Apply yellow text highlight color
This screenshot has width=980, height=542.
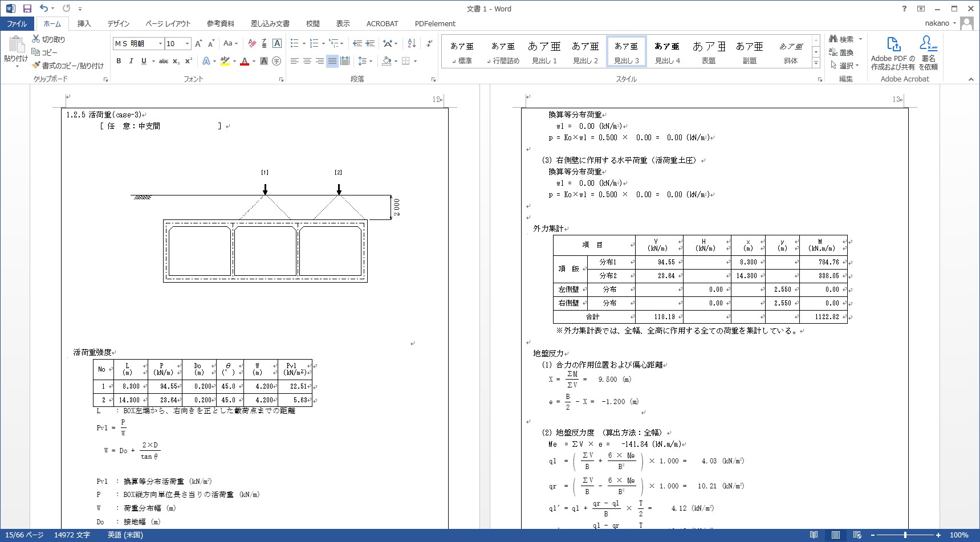pyautogui.click(x=225, y=61)
